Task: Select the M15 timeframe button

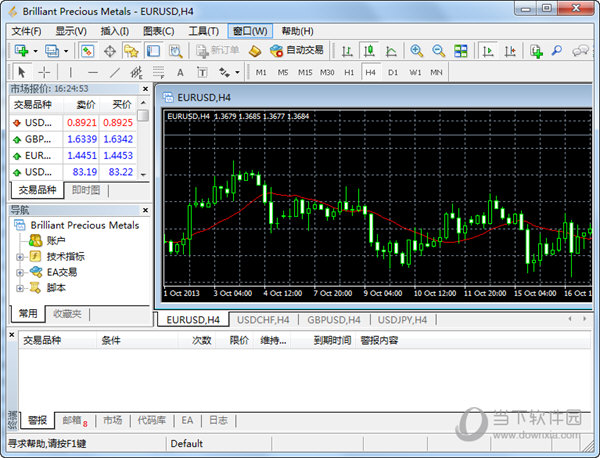Action: (x=304, y=72)
